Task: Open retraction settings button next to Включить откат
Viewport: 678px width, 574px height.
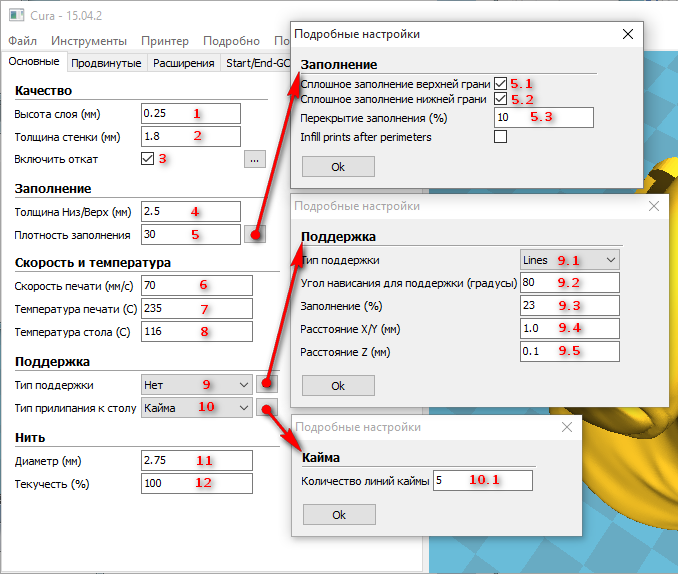Action: click(253, 159)
